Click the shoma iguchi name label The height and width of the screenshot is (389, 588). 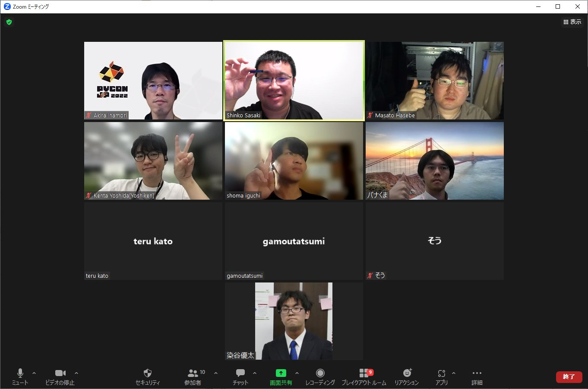[243, 195]
